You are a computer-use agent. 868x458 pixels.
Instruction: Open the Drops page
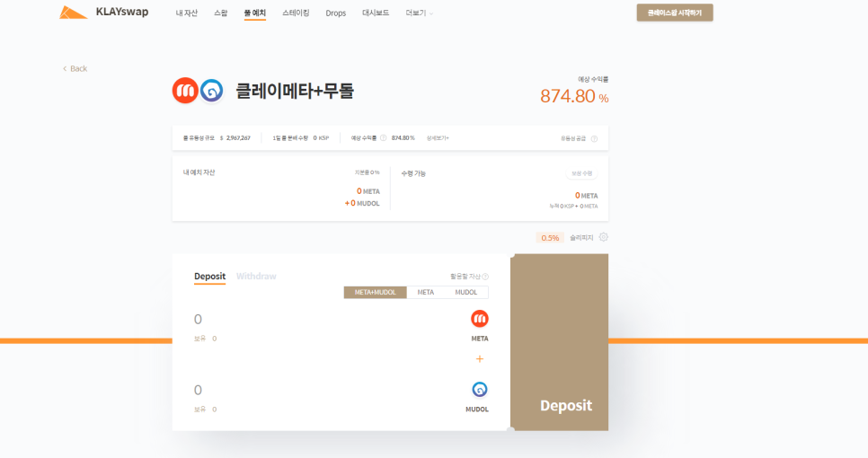pyautogui.click(x=335, y=13)
